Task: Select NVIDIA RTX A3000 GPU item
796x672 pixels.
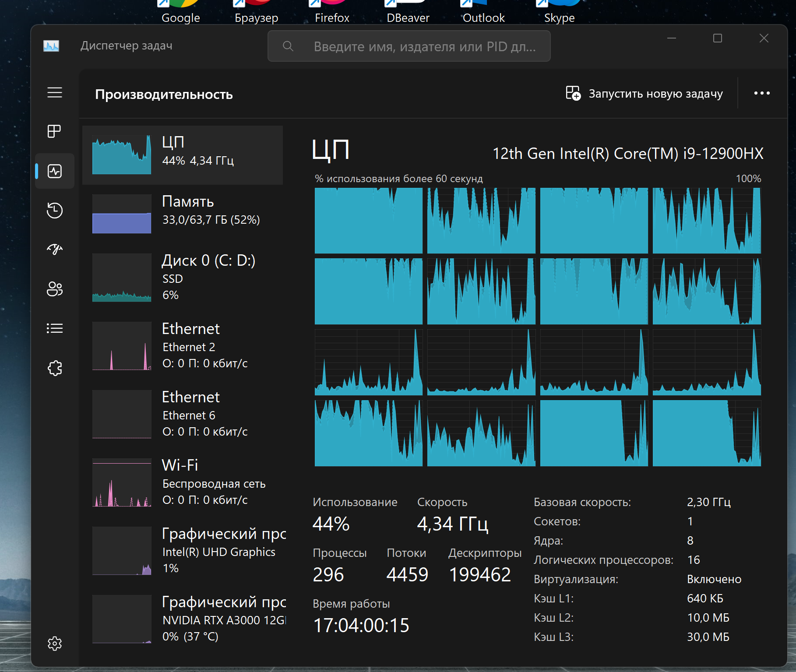Action: tap(183, 619)
